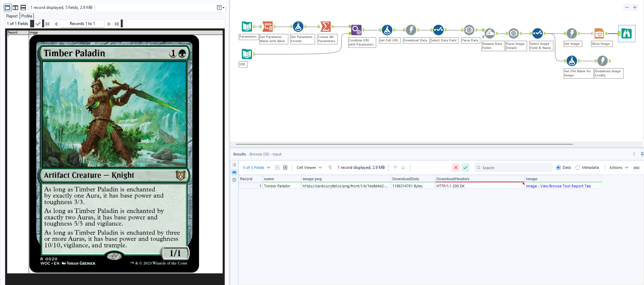
Task: Zoom in the workflow canvas
Action: pos(635,7)
